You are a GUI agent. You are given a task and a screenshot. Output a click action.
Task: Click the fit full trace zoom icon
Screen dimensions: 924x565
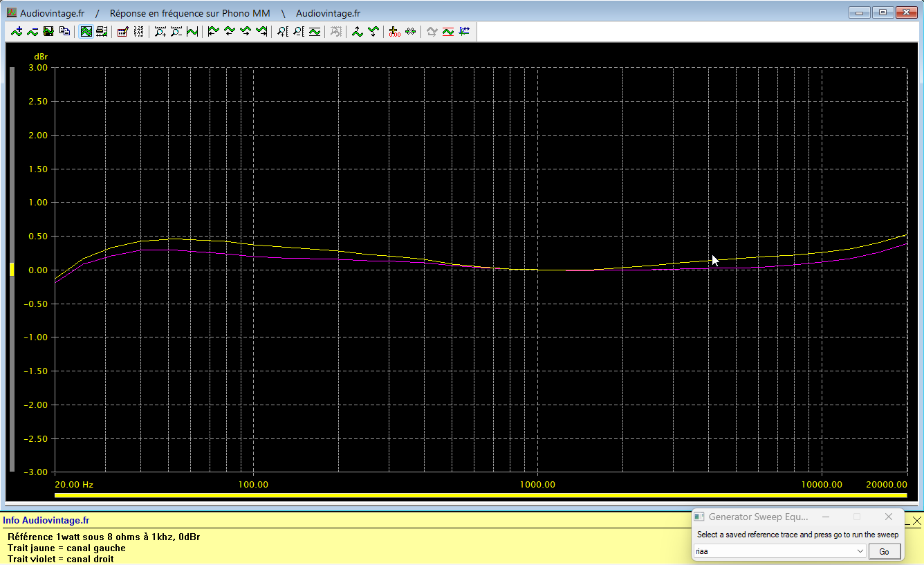pos(192,31)
